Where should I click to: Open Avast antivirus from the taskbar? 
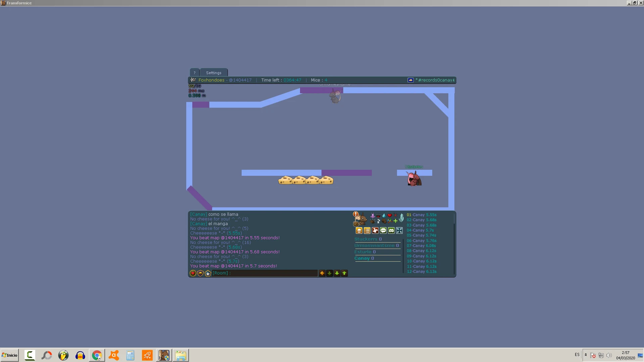[114, 355]
